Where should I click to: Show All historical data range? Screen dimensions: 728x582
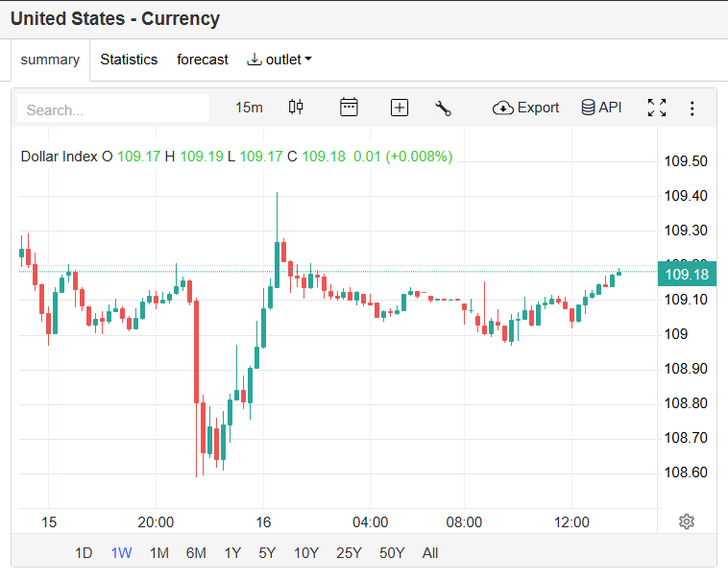430,553
